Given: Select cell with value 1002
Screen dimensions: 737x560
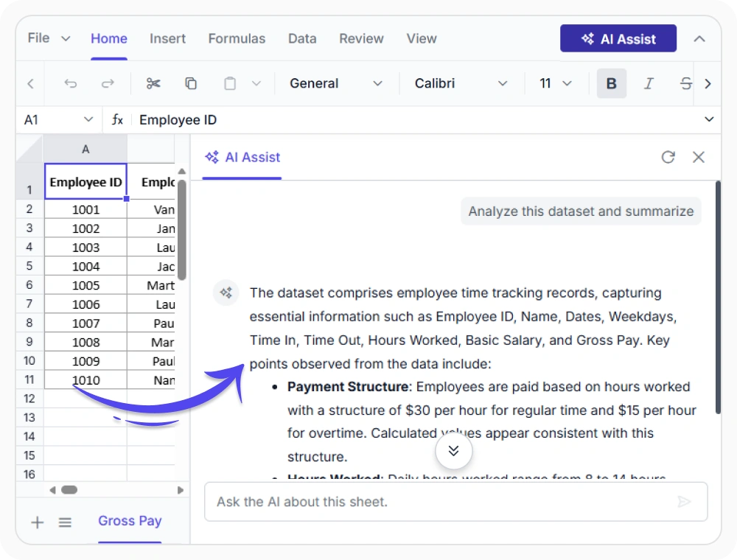Looking at the screenshot, I should 85,228.
